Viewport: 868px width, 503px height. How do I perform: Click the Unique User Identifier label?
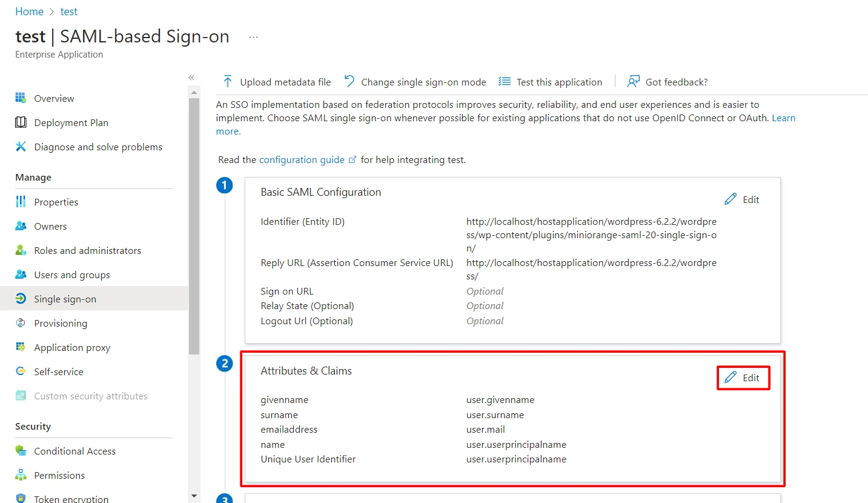pos(308,459)
